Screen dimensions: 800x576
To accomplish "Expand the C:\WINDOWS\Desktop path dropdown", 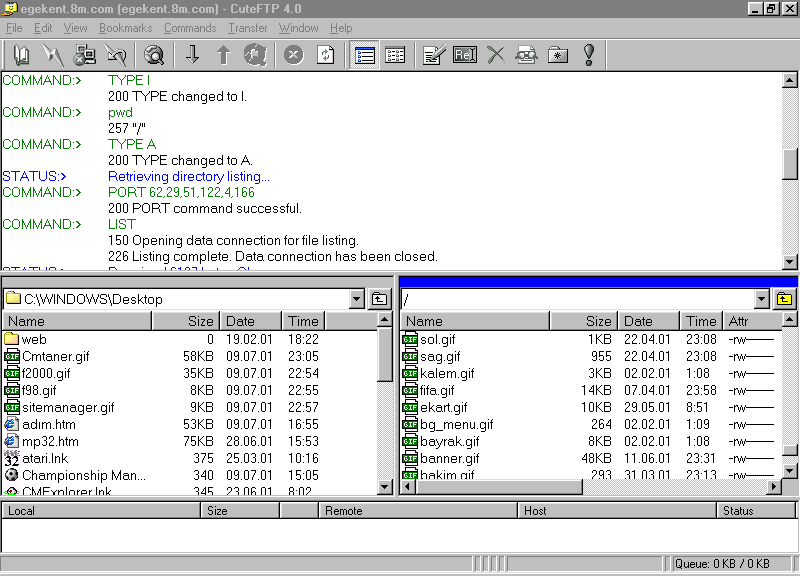I will pyautogui.click(x=357, y=299).
